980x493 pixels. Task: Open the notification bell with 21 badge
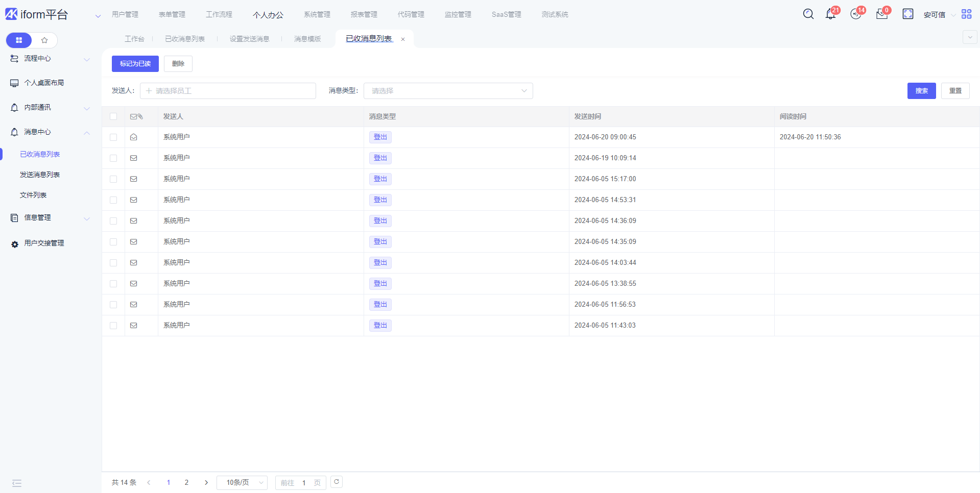830,14
